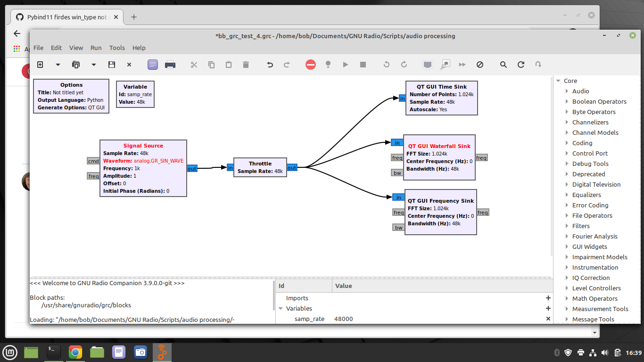Select the Throttle block
The height and width of the screenshot is (362, 644).
click(x=260, y=167)
